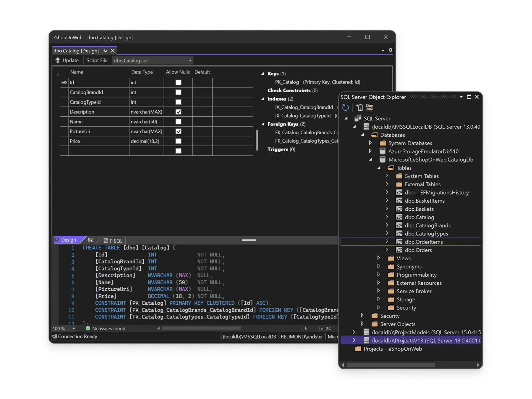Close the dbo.Catalog [Design] tab
The image size is (532, 399).
113,51
